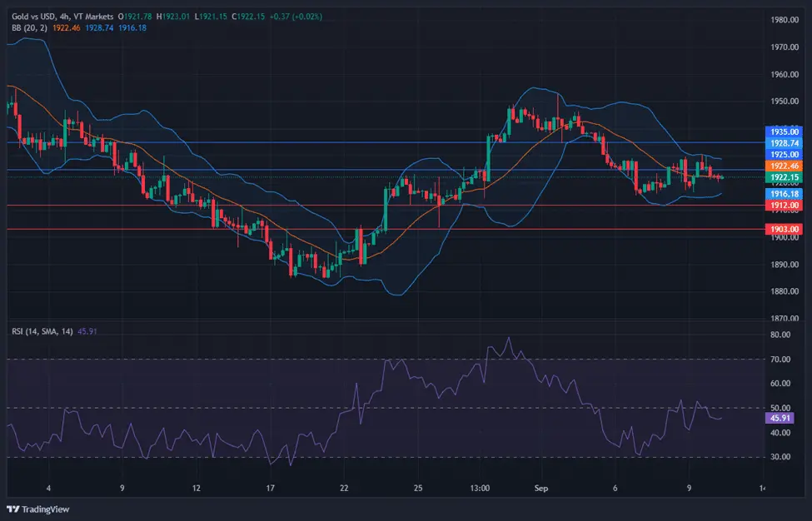Click the blue 1925.00 price level label
Screen dimensions: 812x521
point(783,155)
